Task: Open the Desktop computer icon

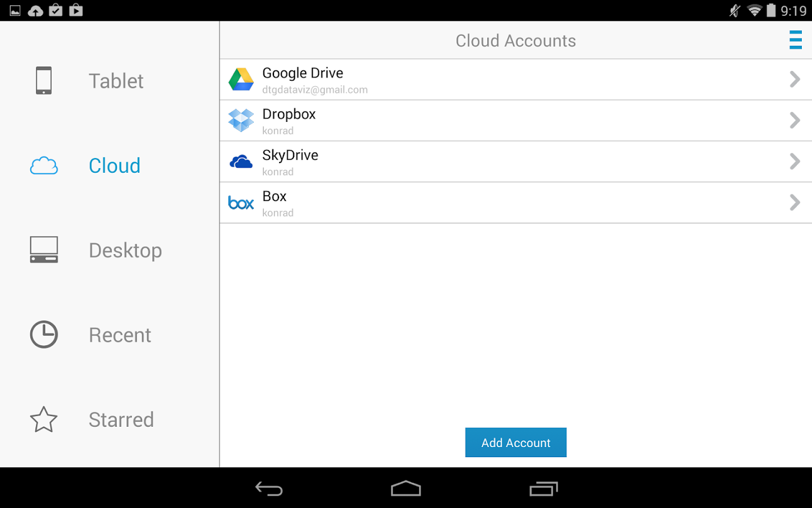Action: click(43, 249)
